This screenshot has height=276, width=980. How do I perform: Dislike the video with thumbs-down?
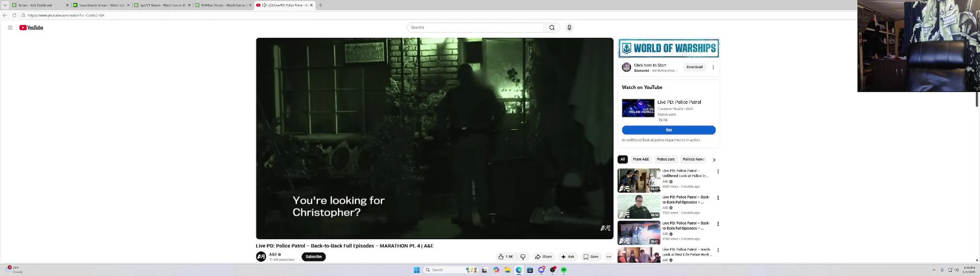[523, 257]
